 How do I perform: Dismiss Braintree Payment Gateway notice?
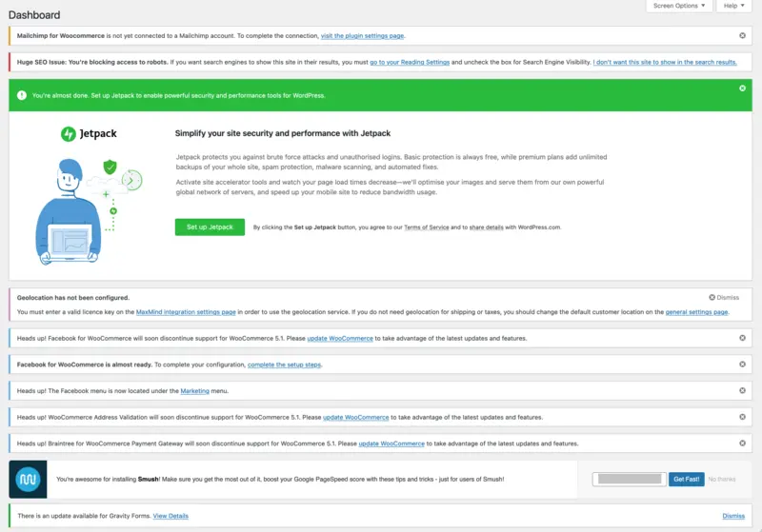[x=742, y=443]
